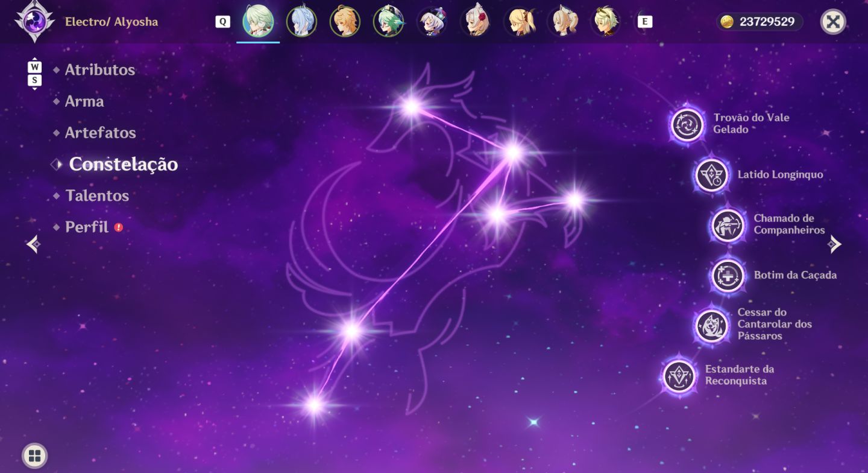Viewport: 868px width, 473px height.
Task: Switch to the orange-haired character portrait
Action: coord(345,22)
